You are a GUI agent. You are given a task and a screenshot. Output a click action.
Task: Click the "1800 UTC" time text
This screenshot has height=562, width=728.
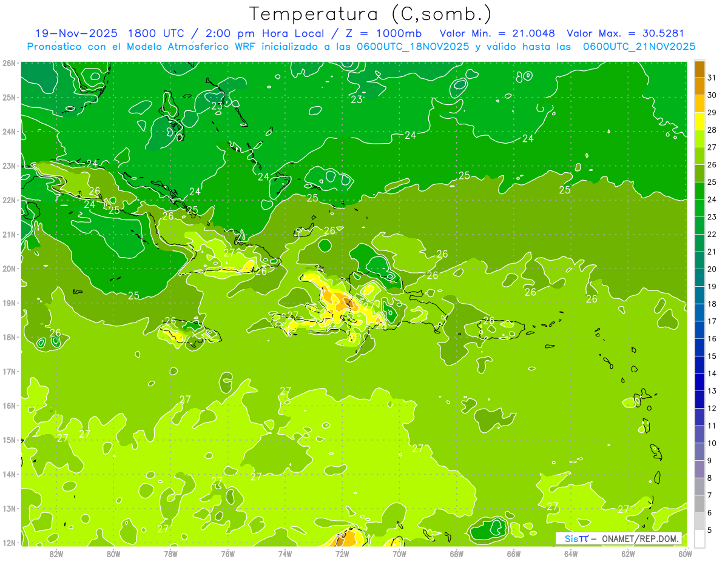pos(157,33)
